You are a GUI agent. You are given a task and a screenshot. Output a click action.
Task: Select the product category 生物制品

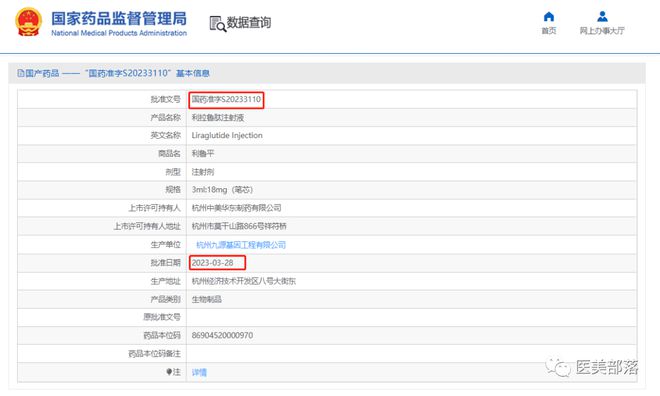pyautogui.click(x=207, y=300)
